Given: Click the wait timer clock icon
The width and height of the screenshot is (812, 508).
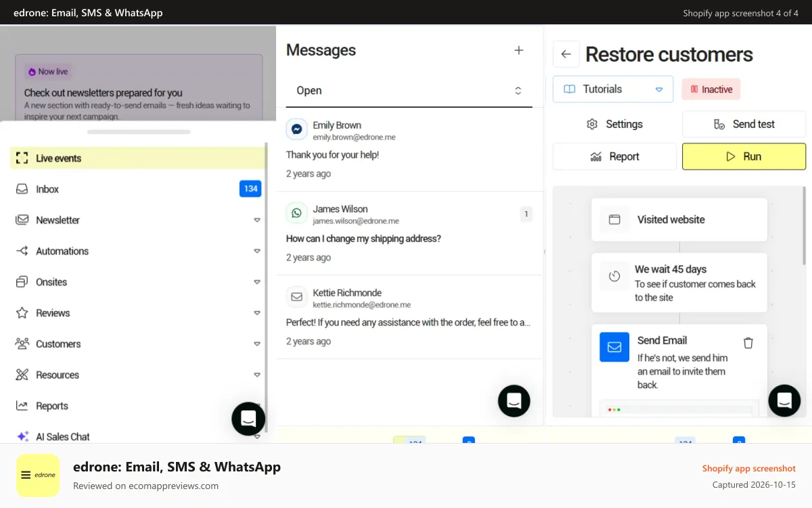Looking at the screenshot, I should tap(614, 276).
